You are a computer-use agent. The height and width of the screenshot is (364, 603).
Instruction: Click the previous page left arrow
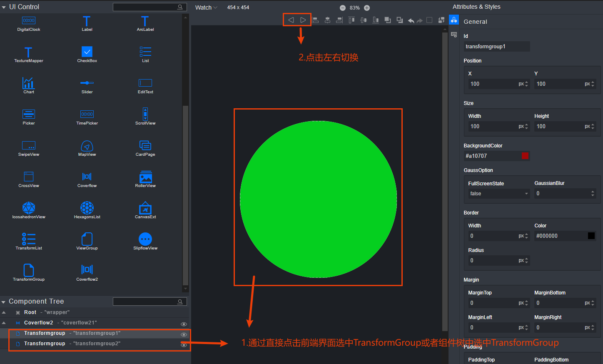point(291,20)
